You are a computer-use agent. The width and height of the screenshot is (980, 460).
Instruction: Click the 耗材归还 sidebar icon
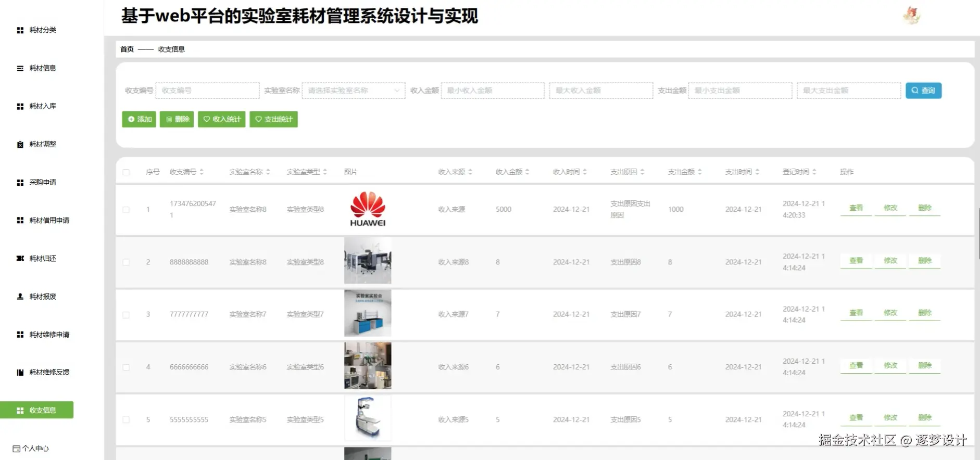click(20, 259)
